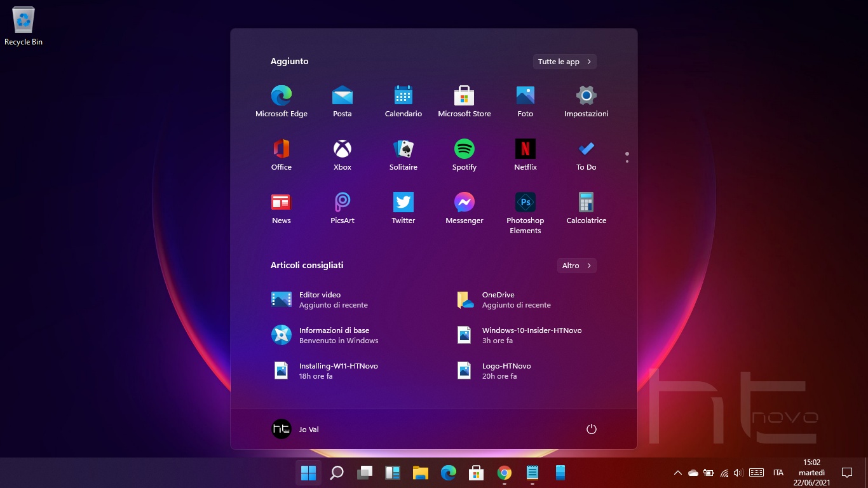Viewport: 868px width, 488px height.
Task: Open File Explorer from the taskbar
Action: click(x=421, y=473)
